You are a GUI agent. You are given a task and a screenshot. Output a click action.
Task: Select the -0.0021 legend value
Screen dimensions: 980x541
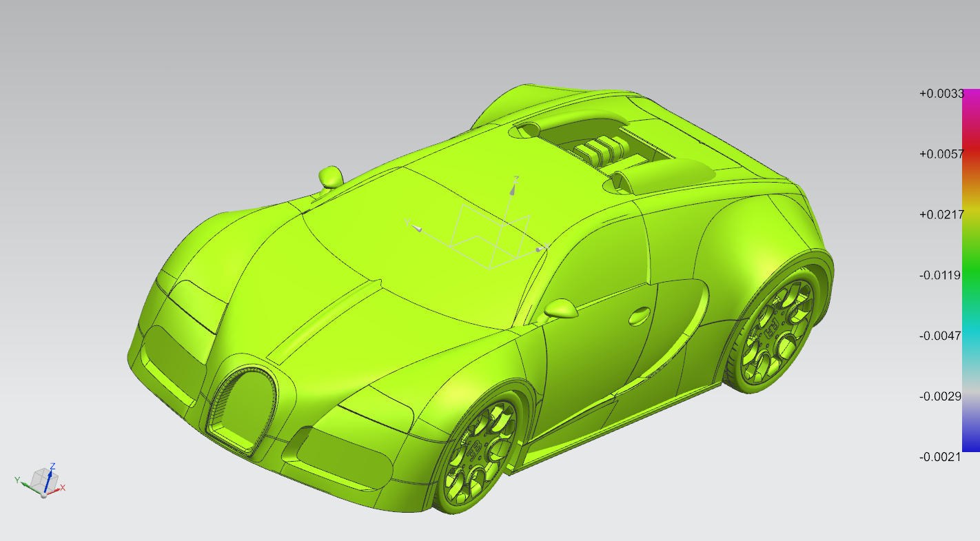941,457
